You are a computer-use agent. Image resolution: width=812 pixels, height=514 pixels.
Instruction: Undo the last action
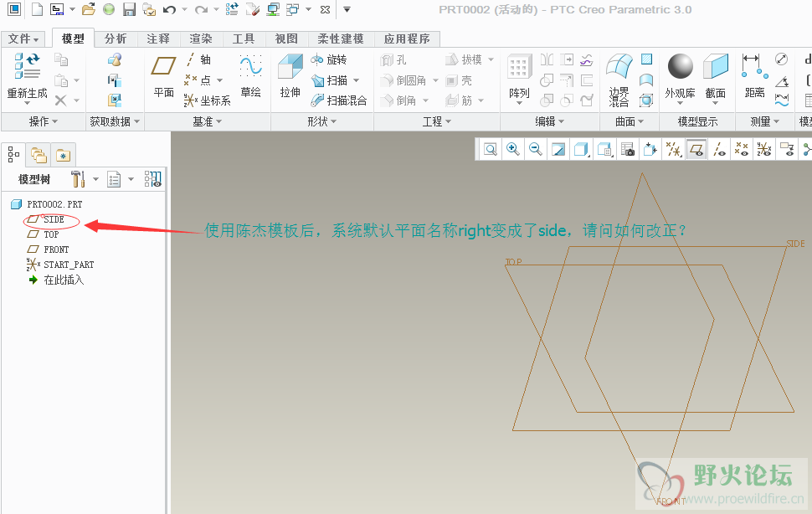169,9
